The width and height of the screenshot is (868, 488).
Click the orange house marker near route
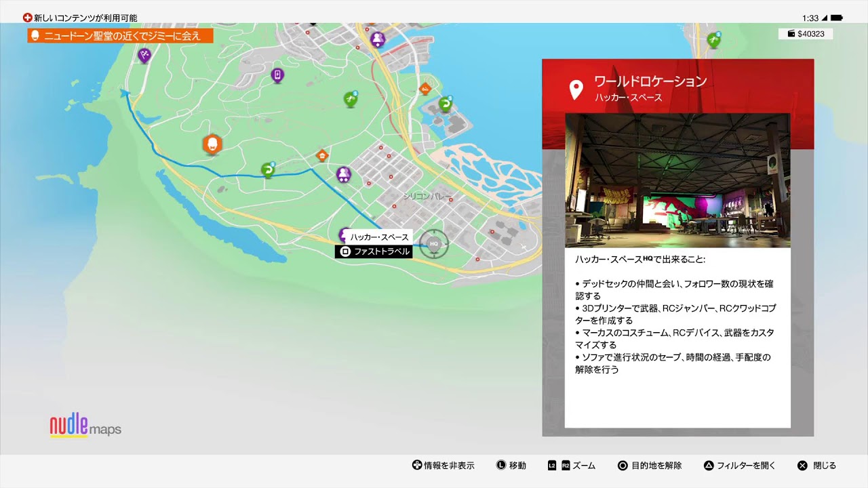pyautogui.click(x=322, y=155)
